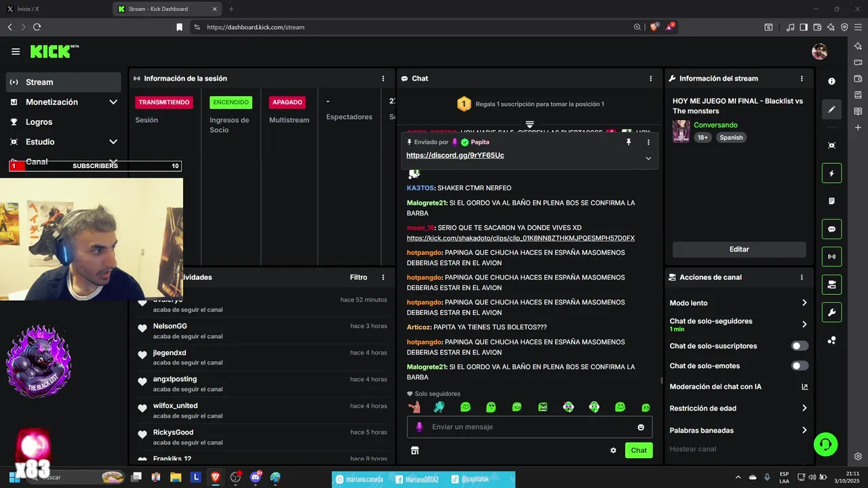Open activities feed three-dot menu

[x=383, y=277]
